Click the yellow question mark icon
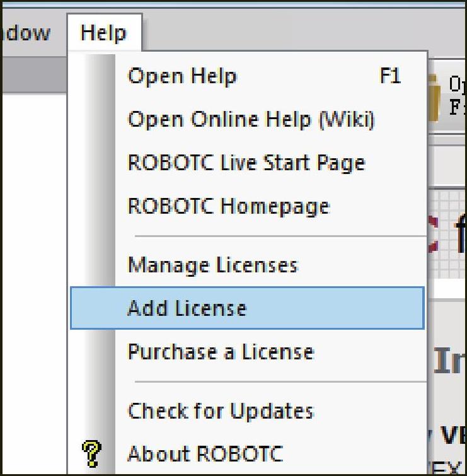The image size is (467, 476). point(91,454)
